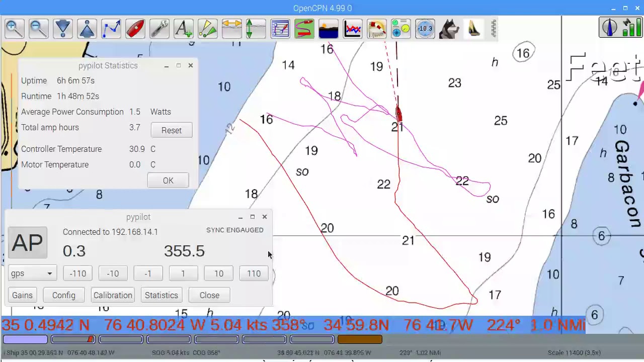
Task: Open Route and Mark Manager icon
Action: tap(280, 29)
